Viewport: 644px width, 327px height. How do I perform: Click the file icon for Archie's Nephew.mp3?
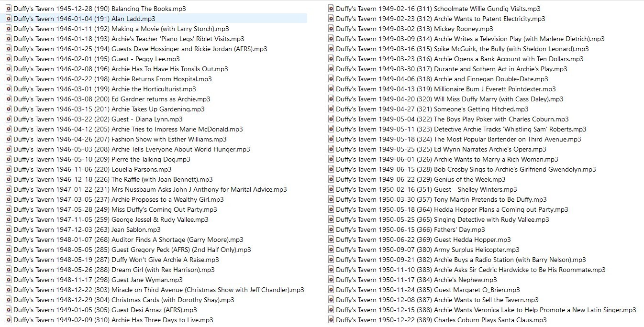coord(331,280)
